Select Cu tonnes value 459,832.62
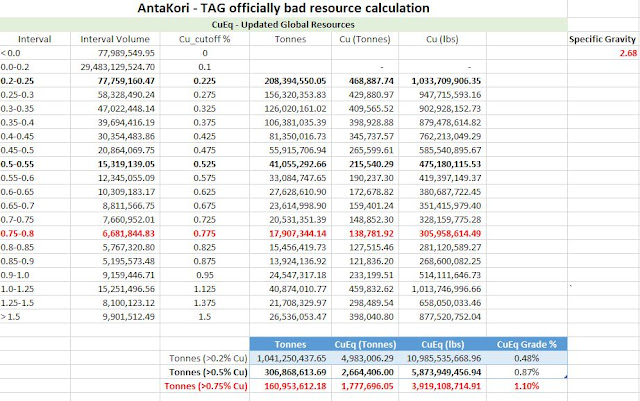 click(x=371, y=289)
